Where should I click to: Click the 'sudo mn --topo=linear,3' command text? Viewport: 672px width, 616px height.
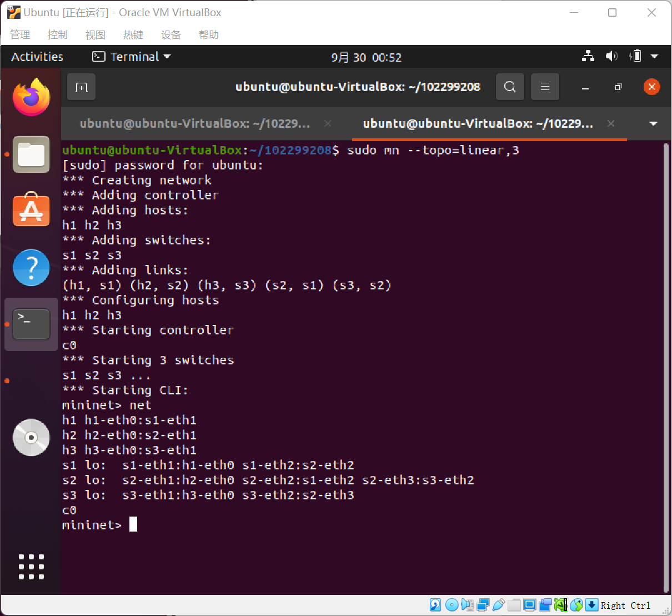pos(433,150)
